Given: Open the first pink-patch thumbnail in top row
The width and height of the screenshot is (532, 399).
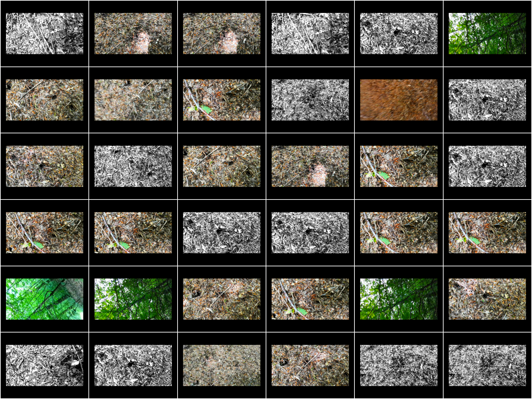Looking at the screenshot, I should [133, 34].
